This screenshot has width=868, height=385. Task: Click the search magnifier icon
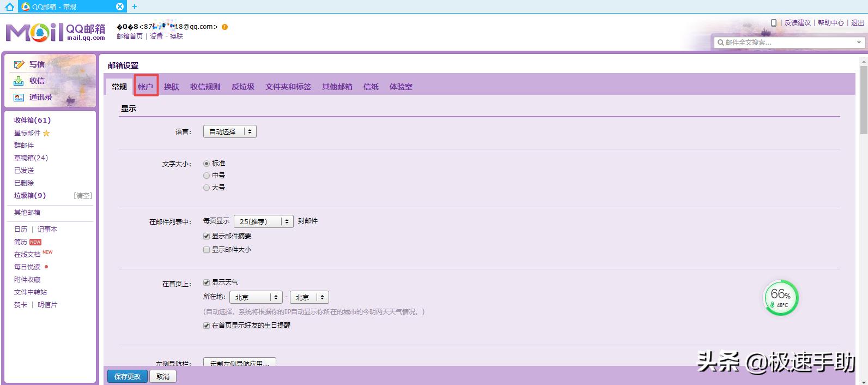tap(721, 43)
